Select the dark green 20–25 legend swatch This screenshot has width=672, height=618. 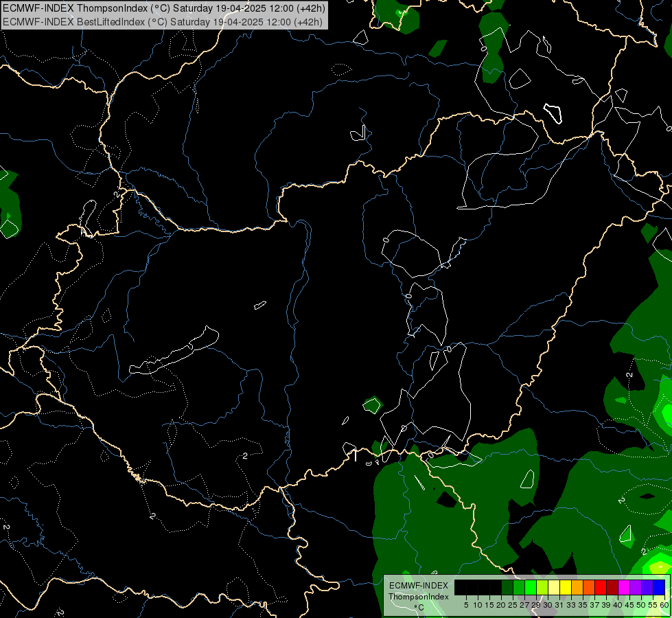pos(507,587)
